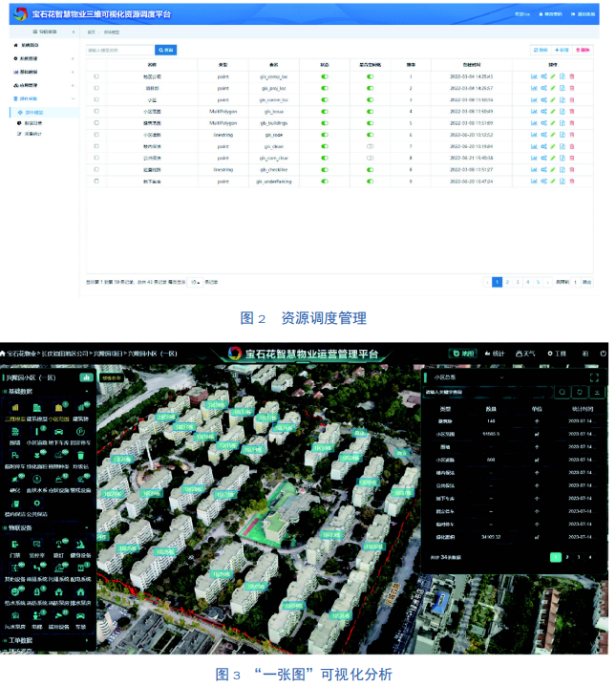Click the fullscreen icon on the data panel

[x=595, y=376]
